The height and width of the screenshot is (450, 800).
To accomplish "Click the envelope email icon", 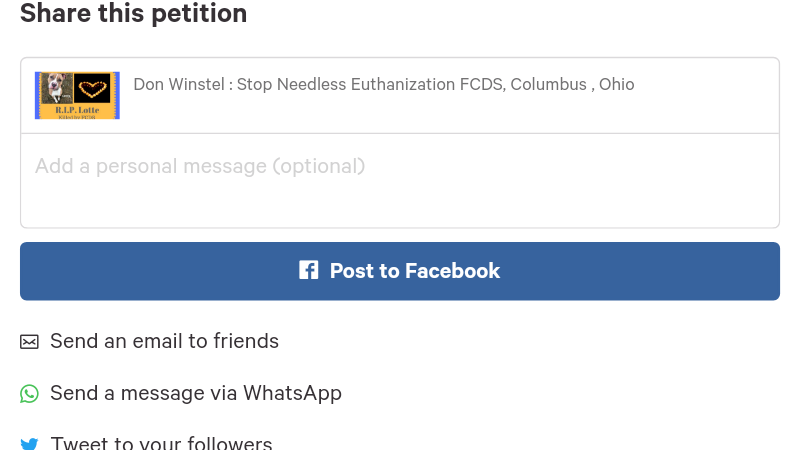I will pos(29,342).
